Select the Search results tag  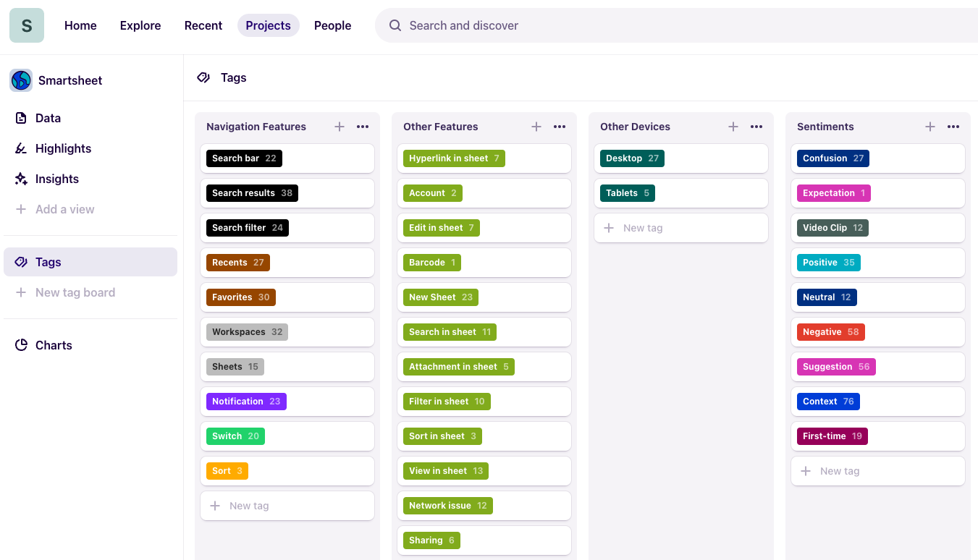pos(252,193)
